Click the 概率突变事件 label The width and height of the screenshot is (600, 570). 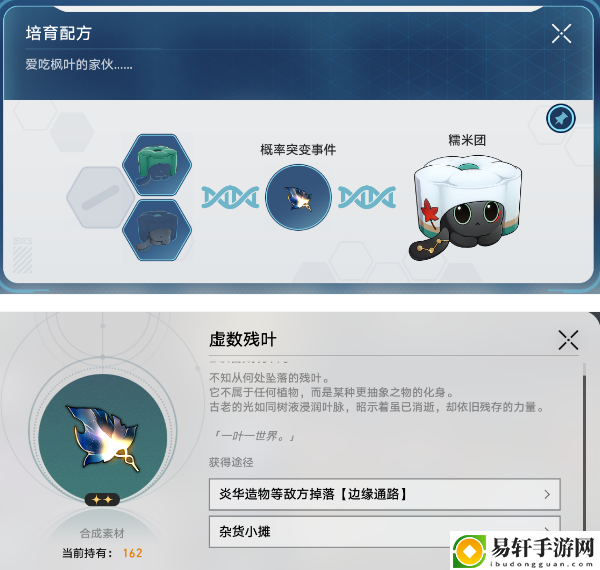tap(298, 150)
